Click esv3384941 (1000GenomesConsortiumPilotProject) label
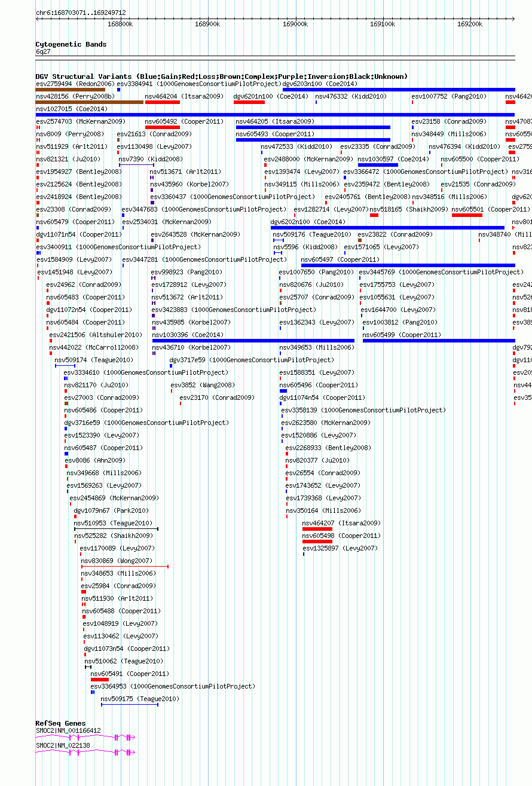The width and height of the screenshot is (532, 786). pos(199,84)
